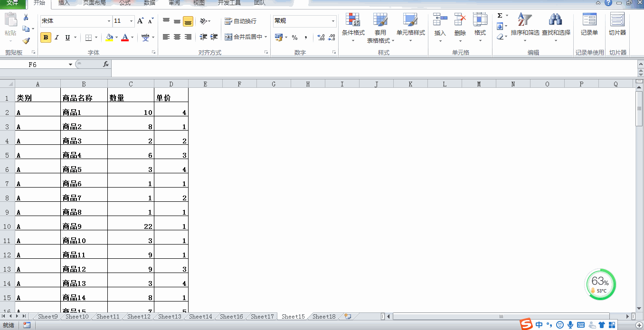This screenshot has height=330, width=644.
Task: Toggle Bold formatting button
Action: coord(46,38)
